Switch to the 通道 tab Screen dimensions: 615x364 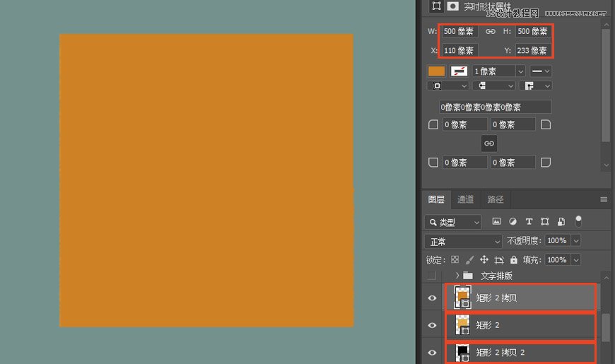[465, 199]
